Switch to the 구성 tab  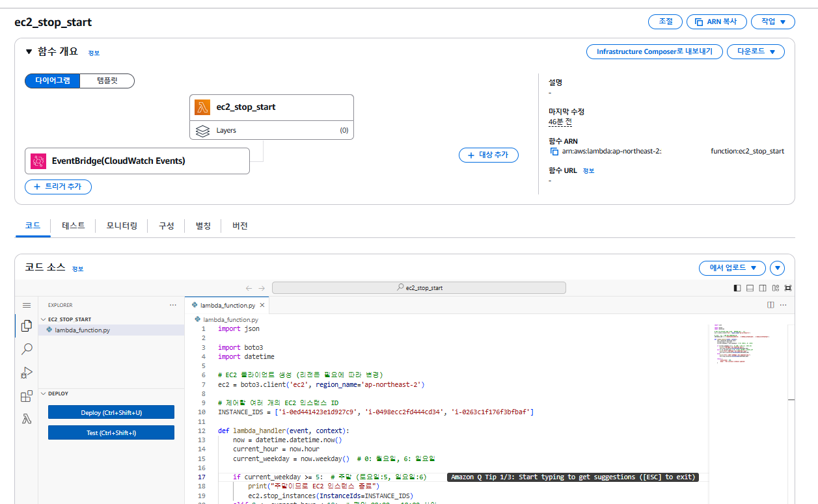[167, 226]
